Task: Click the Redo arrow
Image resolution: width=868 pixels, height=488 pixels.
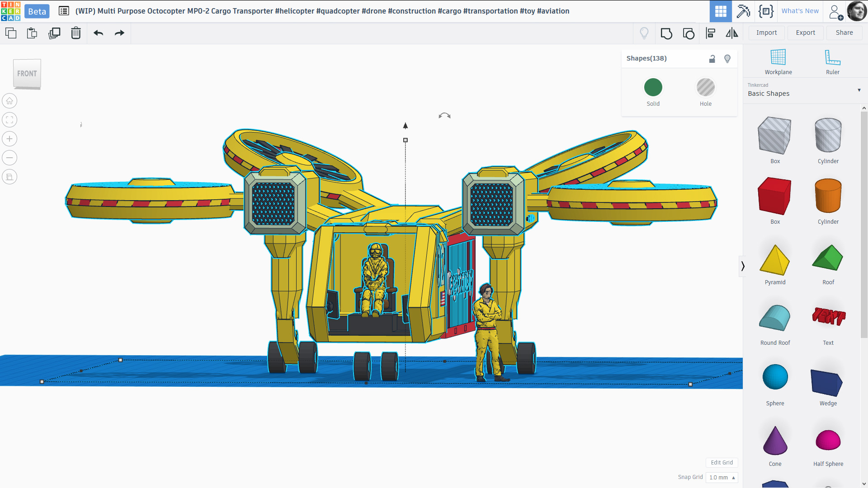Action: [x=119, y=33]
